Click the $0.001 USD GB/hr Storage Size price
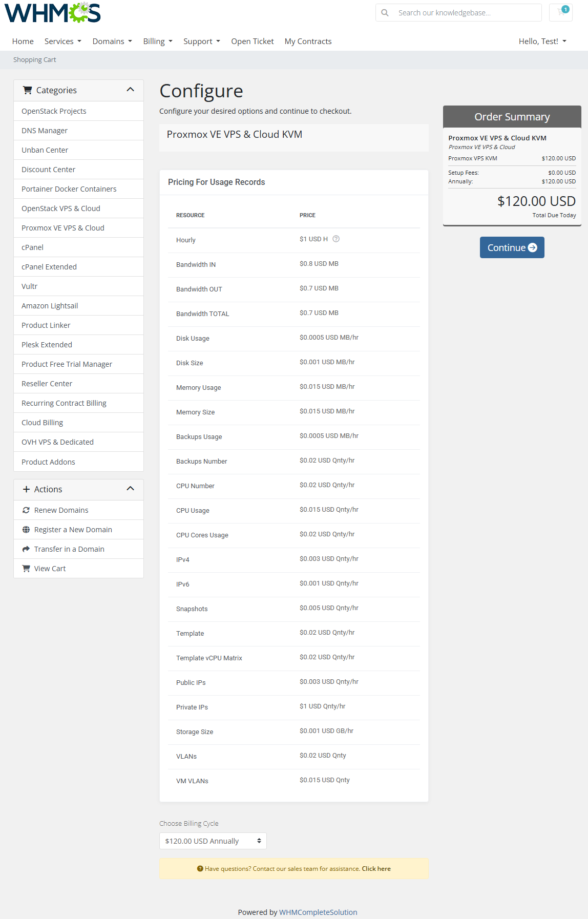 (x=327, y=731)
